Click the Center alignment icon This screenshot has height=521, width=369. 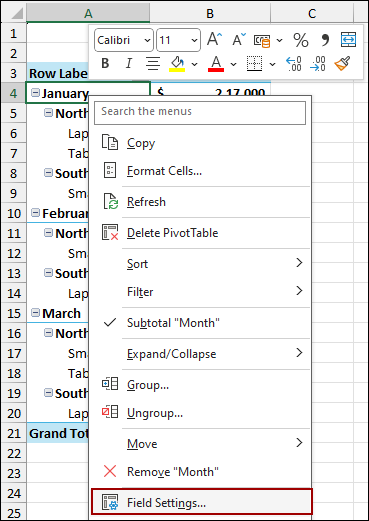pyautogui.click(x=153, y=63)
